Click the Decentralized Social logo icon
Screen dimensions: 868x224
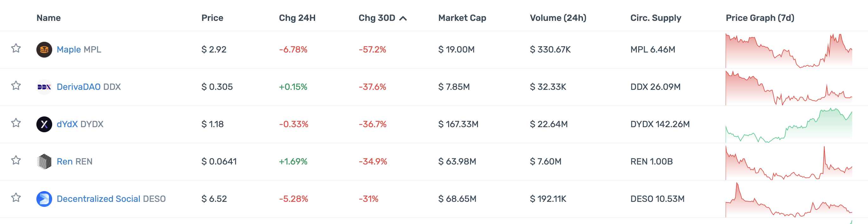tap(44, 199)
